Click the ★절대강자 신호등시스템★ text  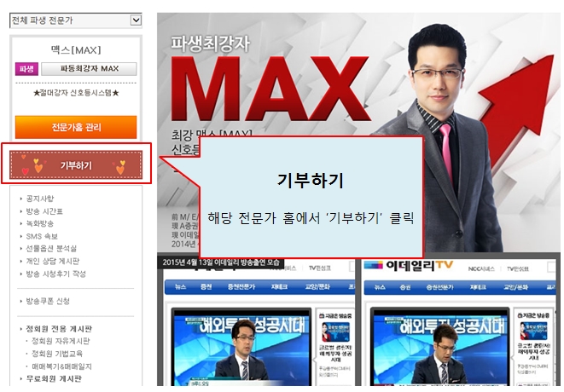tap(76, 93)
